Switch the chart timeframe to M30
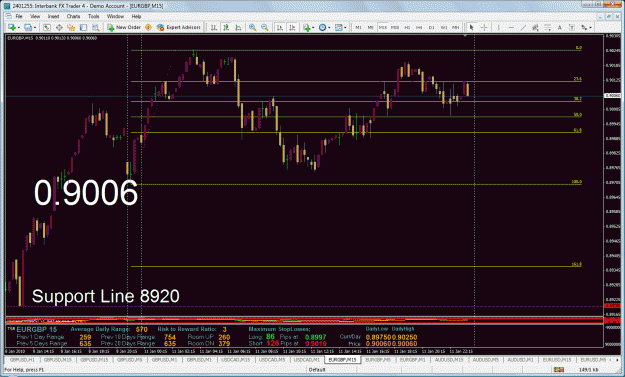The height and width of the screenshot is (377, 625). point(395,27)
